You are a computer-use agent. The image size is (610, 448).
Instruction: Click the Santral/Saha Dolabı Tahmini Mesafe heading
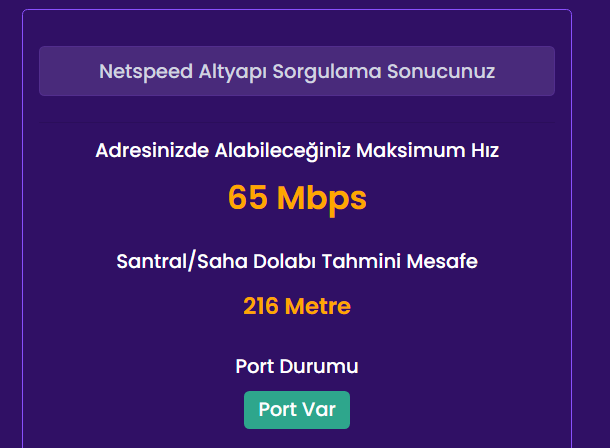[x=297, y=262]
